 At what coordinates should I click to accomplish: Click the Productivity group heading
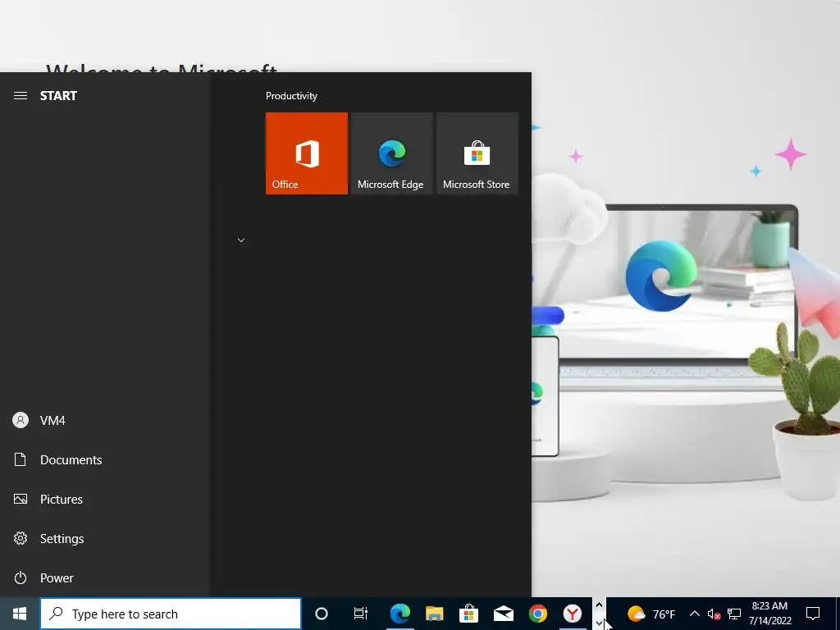click(291, 96)
